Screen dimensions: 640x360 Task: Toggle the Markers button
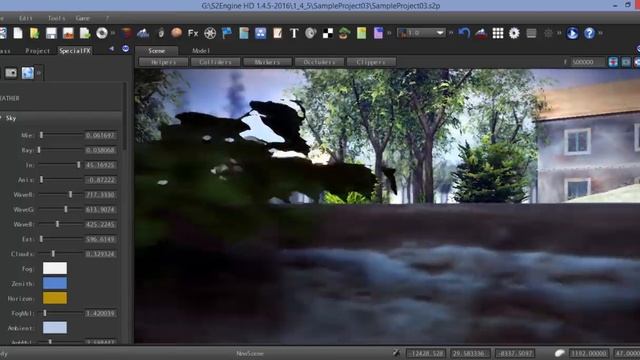coord(267,62)
